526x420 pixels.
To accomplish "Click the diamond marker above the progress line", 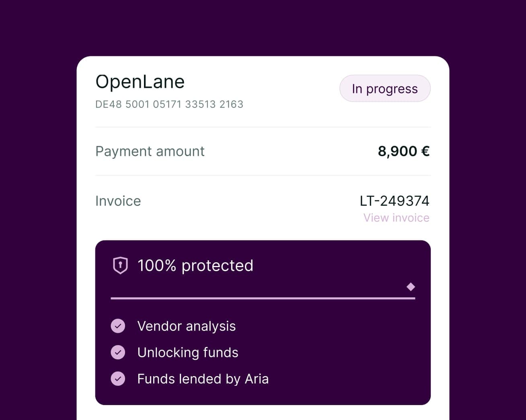I will (411, 287).
